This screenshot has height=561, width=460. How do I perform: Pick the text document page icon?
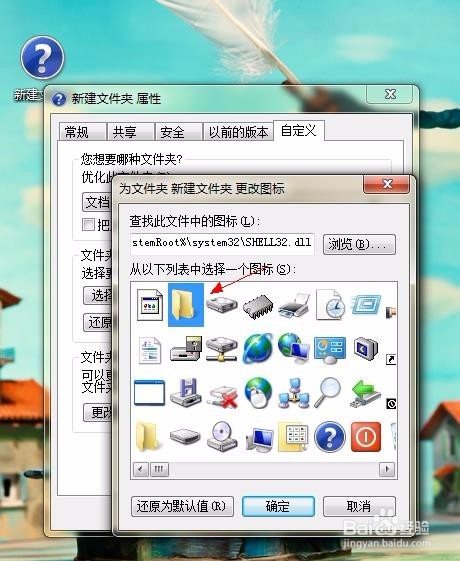coord(150,350)
